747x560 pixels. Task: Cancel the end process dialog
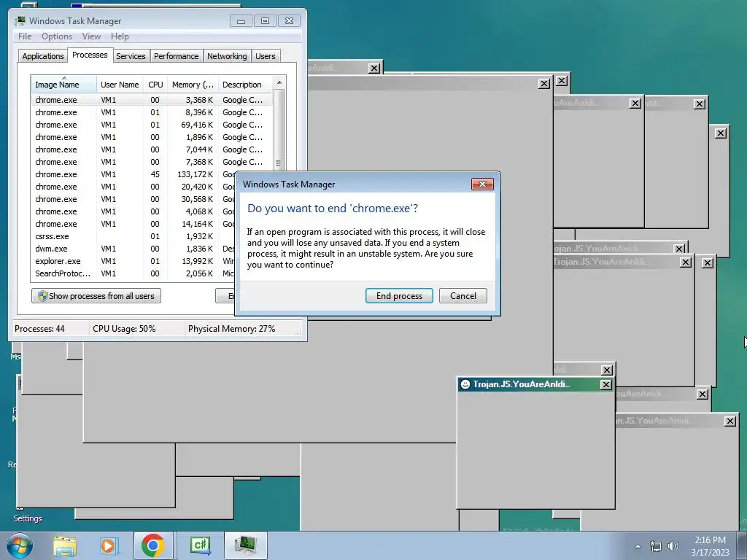click(463, 296)
